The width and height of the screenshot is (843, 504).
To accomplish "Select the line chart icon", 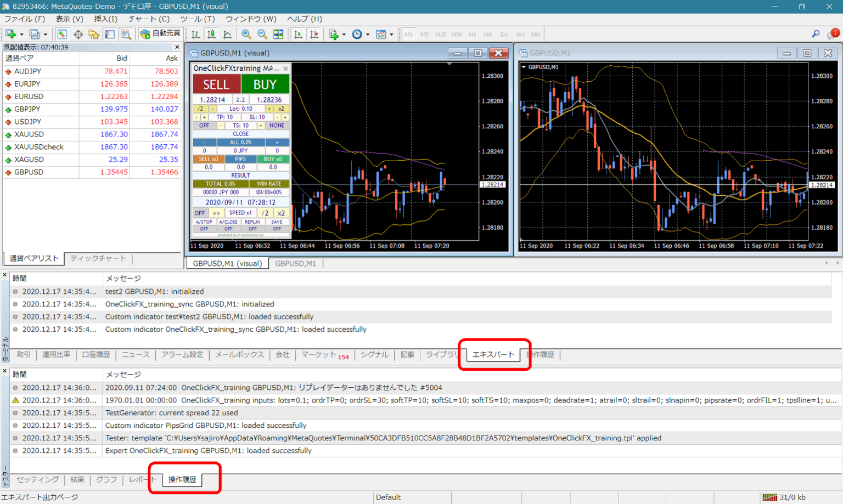I will (227, 34).
